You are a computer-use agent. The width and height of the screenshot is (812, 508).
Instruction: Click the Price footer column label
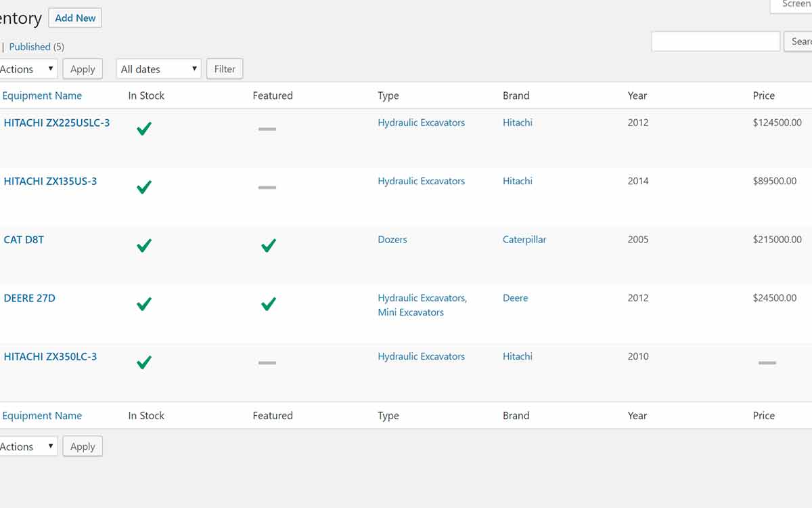[x=764, y=416]
